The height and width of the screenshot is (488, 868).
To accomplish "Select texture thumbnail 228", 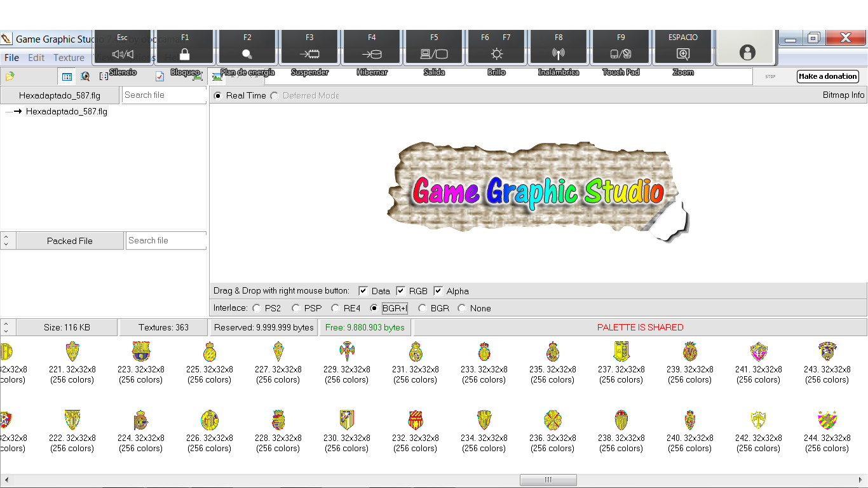I will coord(278,420).
